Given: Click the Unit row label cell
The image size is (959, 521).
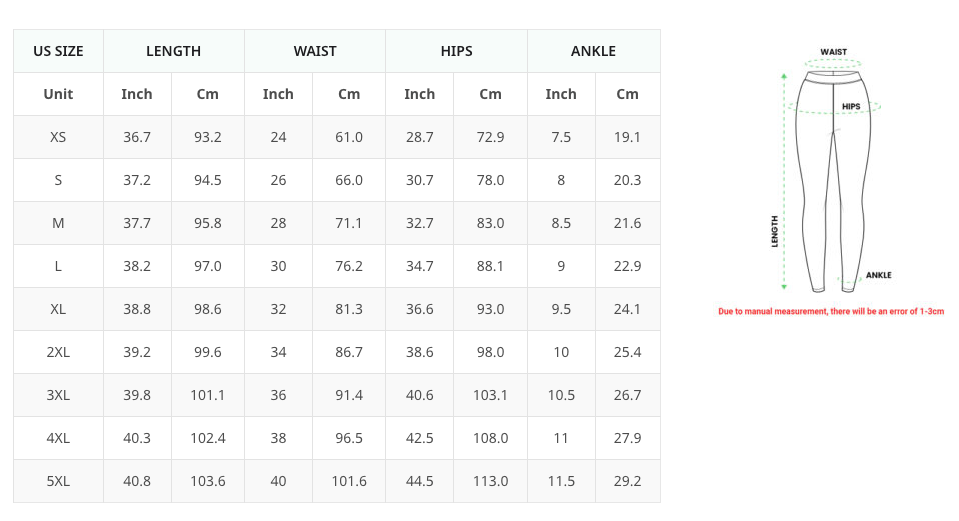Looking at the screenshot, I should [58, 94].
